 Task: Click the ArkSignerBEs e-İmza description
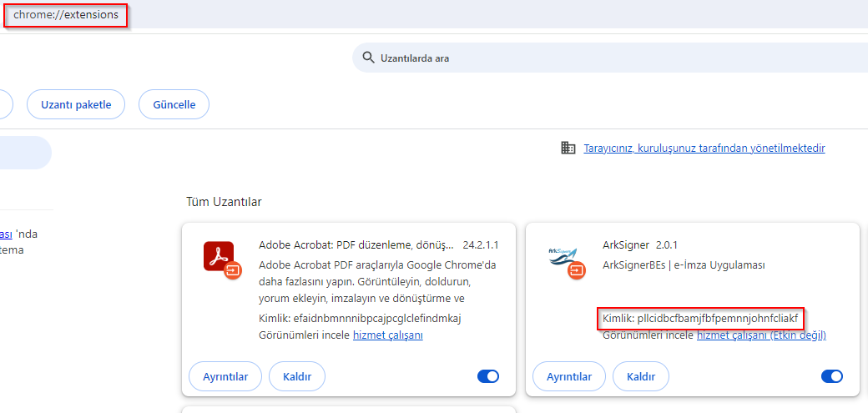coord(684,265)
